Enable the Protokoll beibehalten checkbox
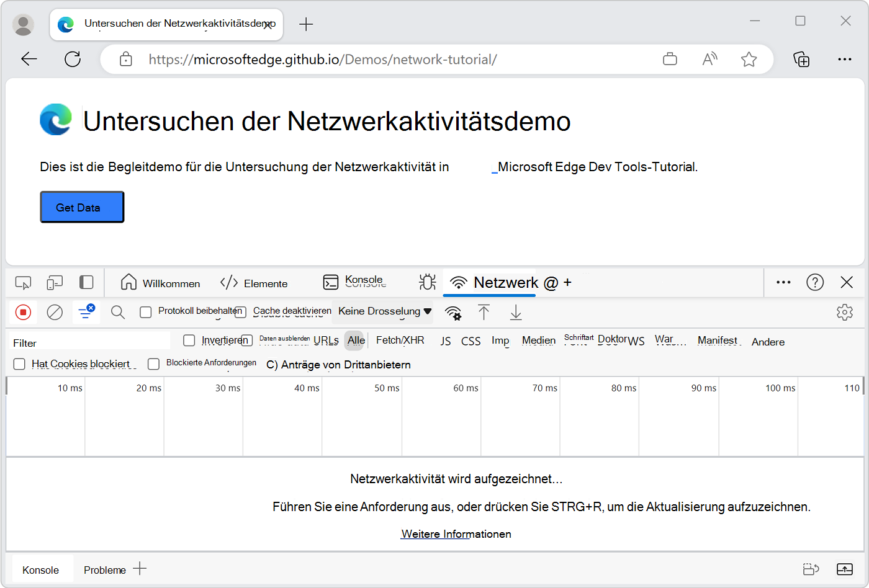The height and width of the screenshot is (588, 869). coord(146,312)
